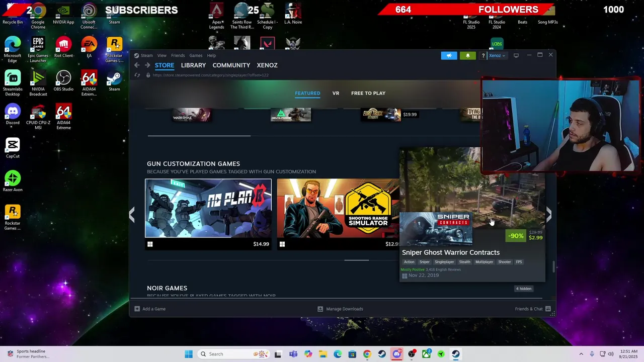
Task: Show next Gun Customization carousel games
Action: (x=549, y=215)
